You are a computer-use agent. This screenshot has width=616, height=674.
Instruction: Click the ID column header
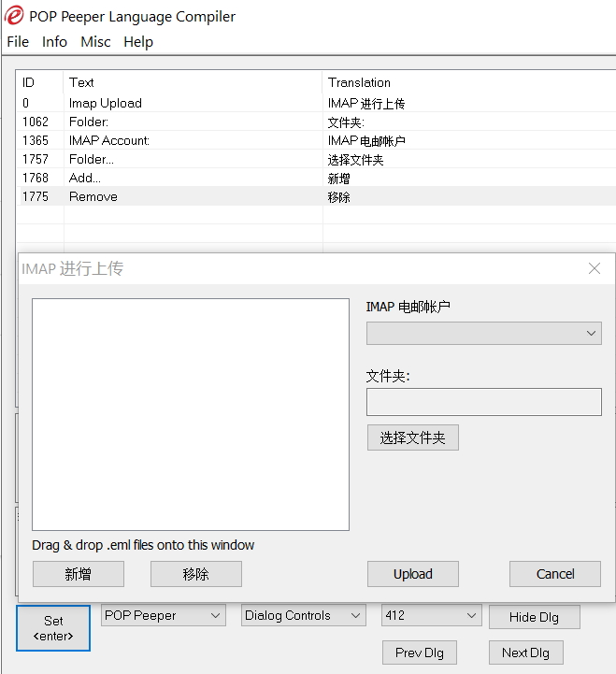pos(39,82)
